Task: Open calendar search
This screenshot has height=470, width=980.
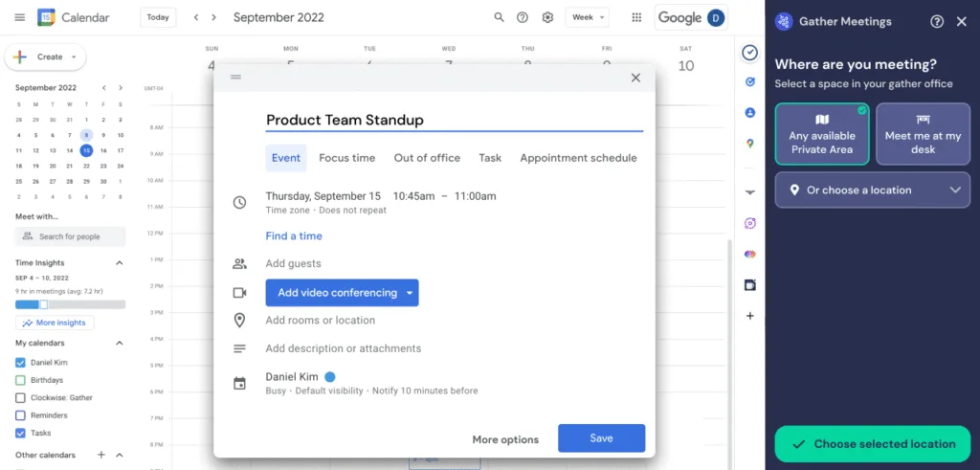Action: click(499, 17)
